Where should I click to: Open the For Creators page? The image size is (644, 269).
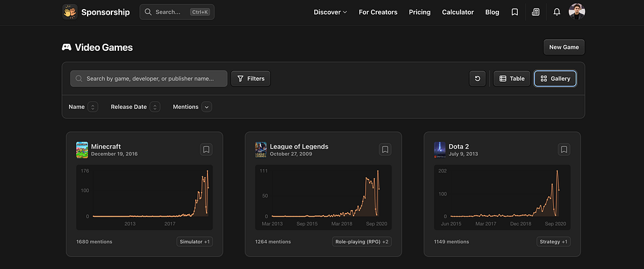[x=378, y=12]
